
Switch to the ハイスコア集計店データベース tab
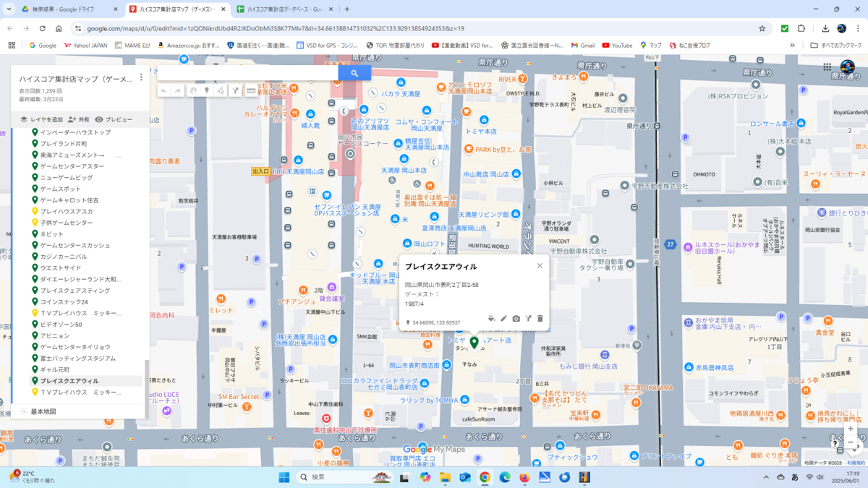(x=284, y=9)
